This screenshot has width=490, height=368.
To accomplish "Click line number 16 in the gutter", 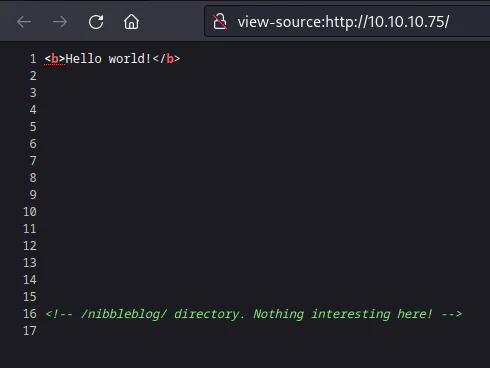I will (x=30, y=314).
